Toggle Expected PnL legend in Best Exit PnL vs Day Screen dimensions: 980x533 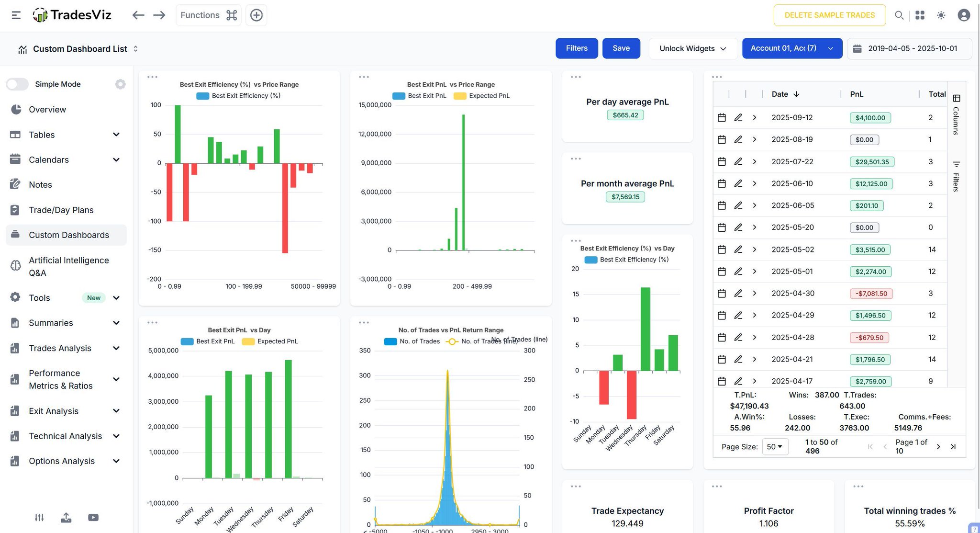pyautogui.click(x=270, y=341)
